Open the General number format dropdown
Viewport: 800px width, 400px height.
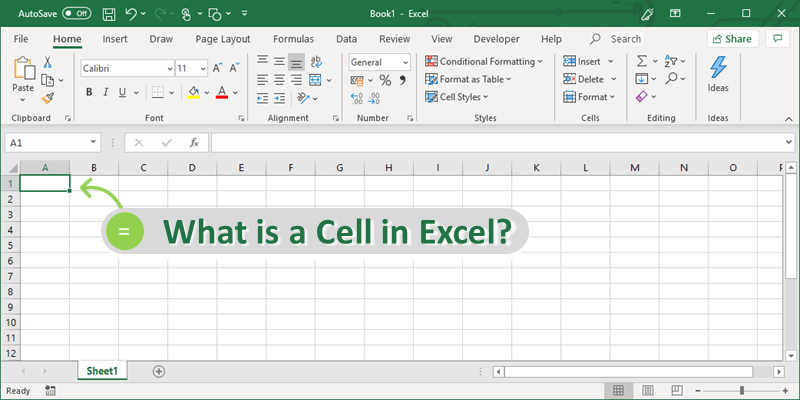(406, 63)
